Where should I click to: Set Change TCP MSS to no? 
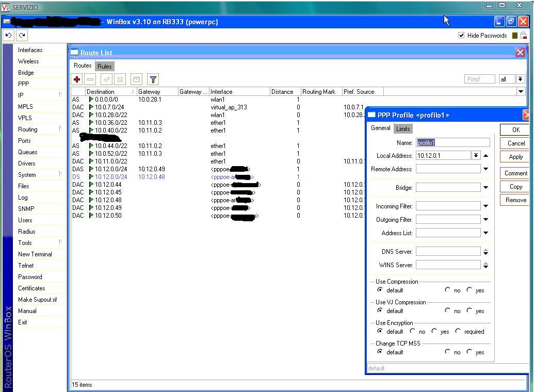447,352
